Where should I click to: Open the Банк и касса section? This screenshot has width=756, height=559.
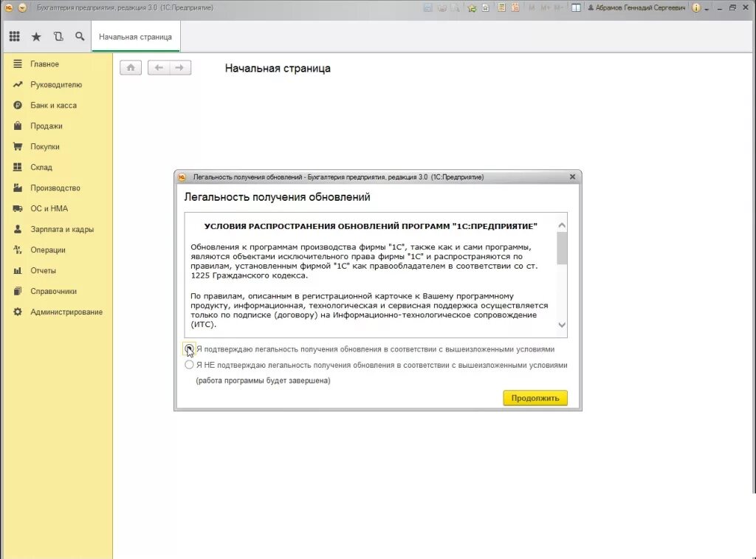[53, 105]
